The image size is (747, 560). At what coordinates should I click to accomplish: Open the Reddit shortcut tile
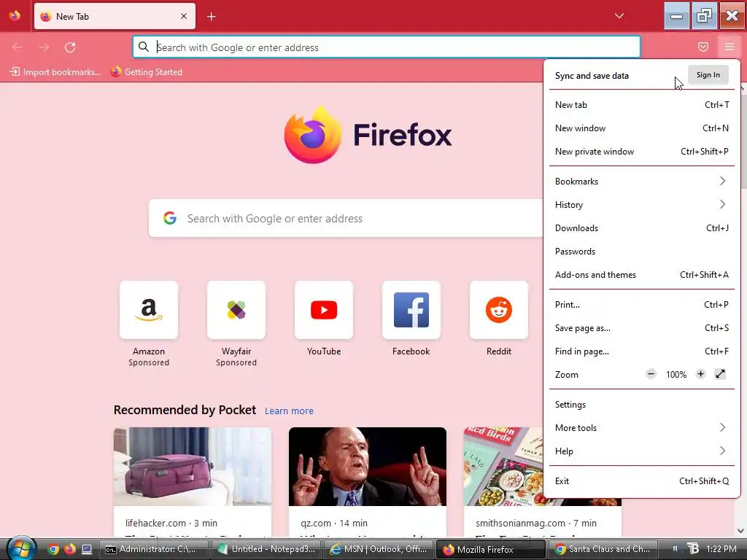[x=499, y=310]
